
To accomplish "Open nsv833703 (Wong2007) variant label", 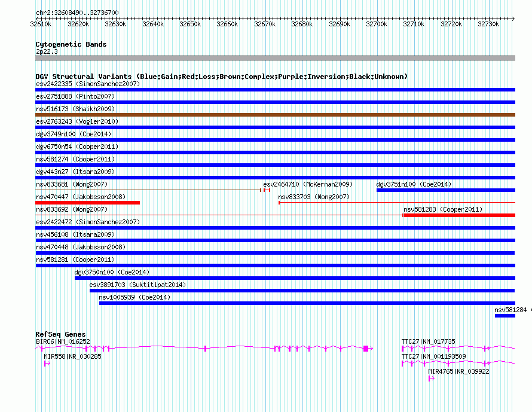I will tap(314, 197).
